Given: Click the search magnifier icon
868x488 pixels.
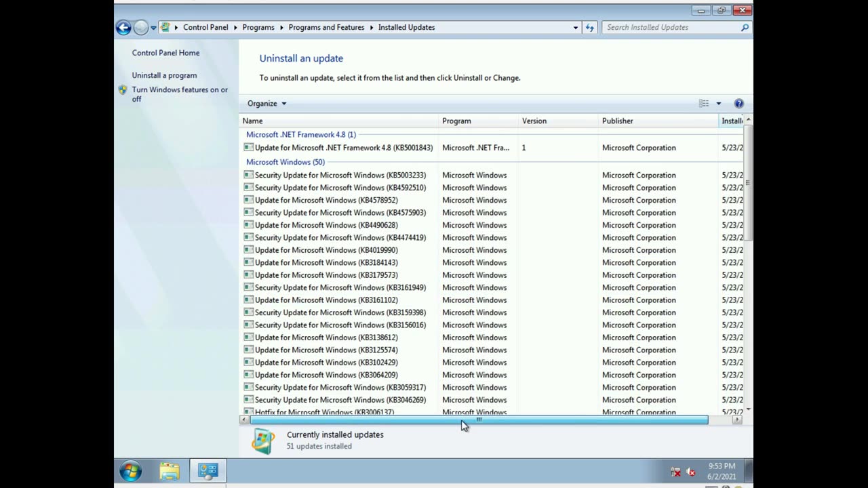Looking at the screenshot, I should tap(745, 28).
